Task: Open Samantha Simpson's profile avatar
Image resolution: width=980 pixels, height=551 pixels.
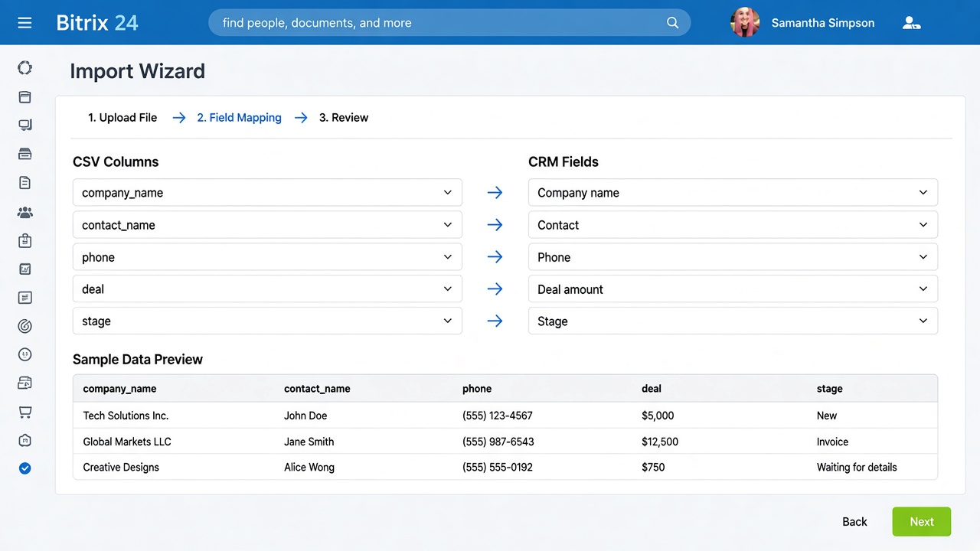Action: 745,23
